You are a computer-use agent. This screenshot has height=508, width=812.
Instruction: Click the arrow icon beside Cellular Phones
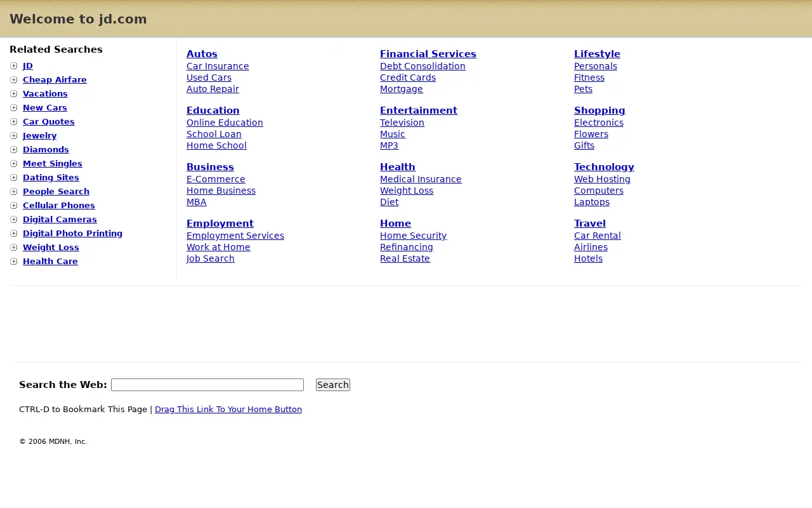pos(14,206)
